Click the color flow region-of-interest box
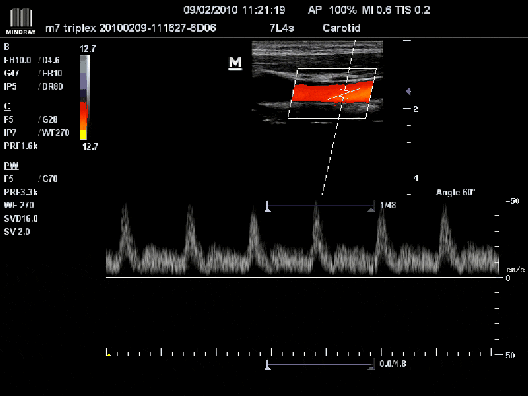 pos(332,93)
